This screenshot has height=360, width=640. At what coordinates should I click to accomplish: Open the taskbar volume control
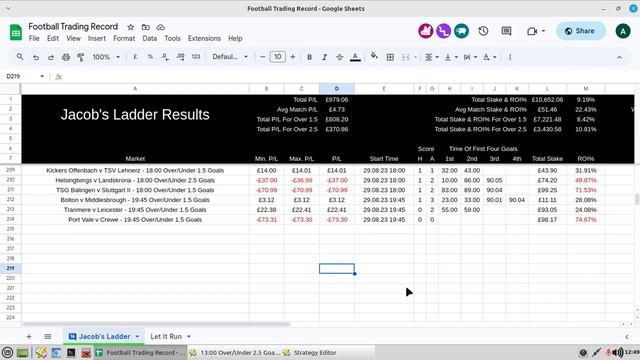(x=618, y=352)
